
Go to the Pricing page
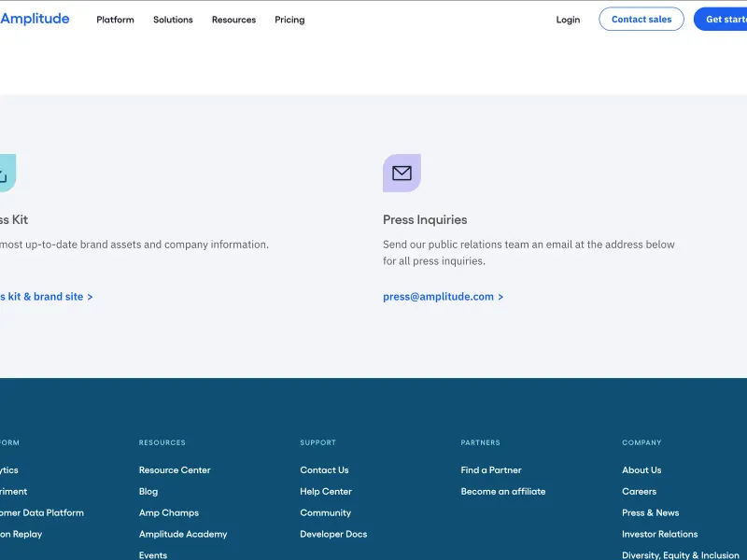289,20
